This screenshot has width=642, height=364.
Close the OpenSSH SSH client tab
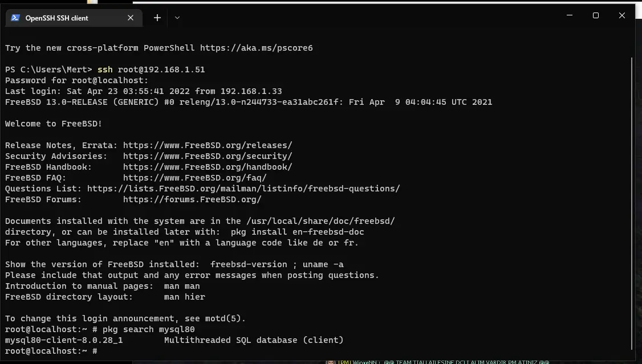click(131, 18)
